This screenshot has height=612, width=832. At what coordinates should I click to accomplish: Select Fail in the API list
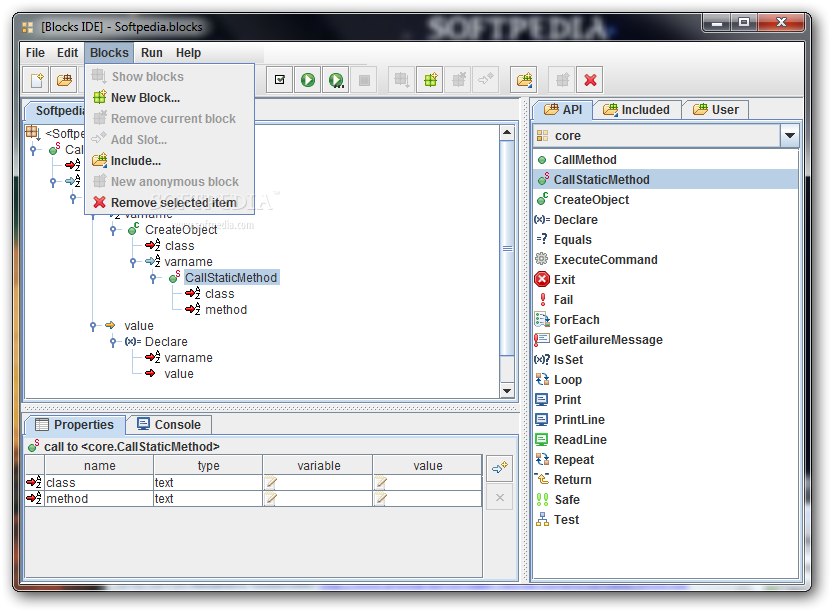[665, 300]
